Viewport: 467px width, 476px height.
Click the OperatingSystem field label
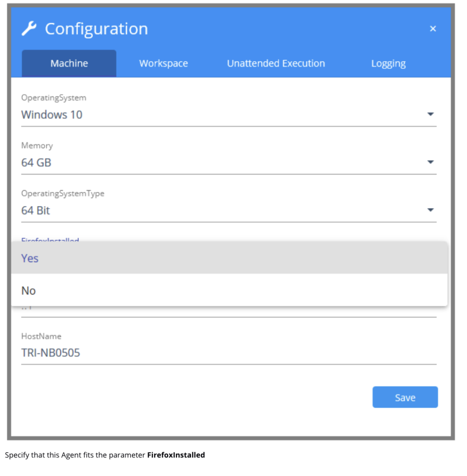pos(54,98)
